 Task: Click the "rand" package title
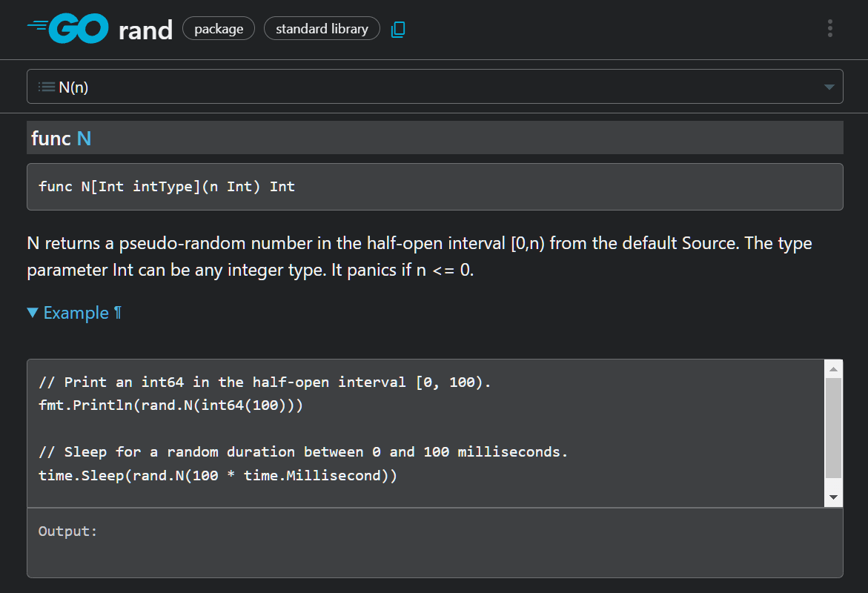click(145, 30)
